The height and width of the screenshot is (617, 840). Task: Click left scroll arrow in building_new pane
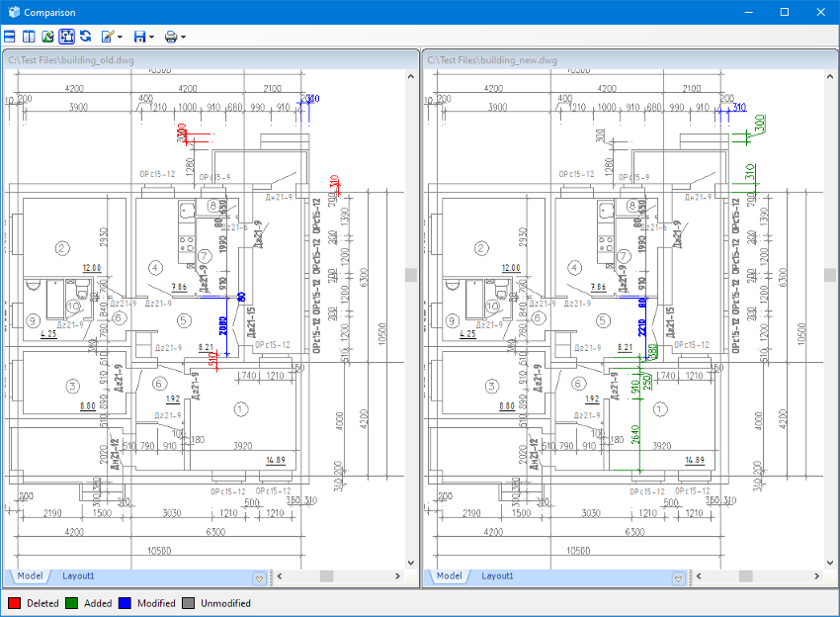click(x=699, y=576)
